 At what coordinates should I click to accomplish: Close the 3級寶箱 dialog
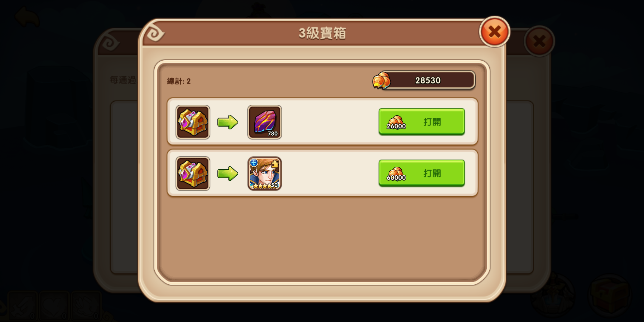tap(494, 32)
